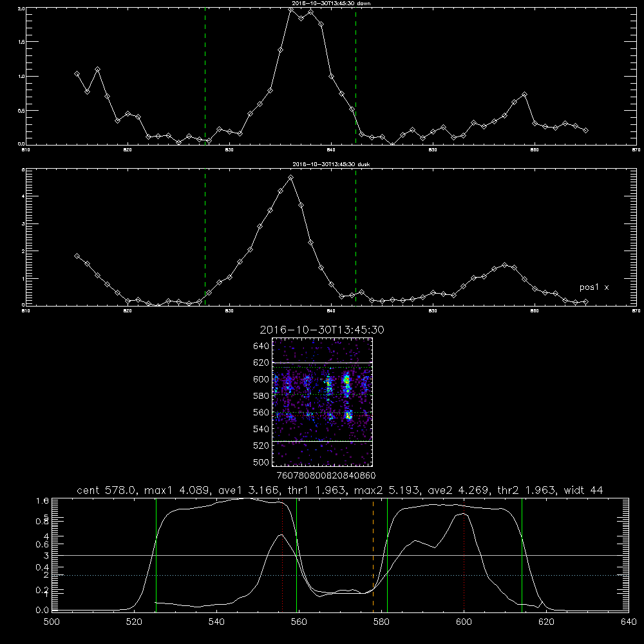Viewport: 644px width, 644px height.
Task: Select the "widt 44" value in stats line
Action: point(583,490)
